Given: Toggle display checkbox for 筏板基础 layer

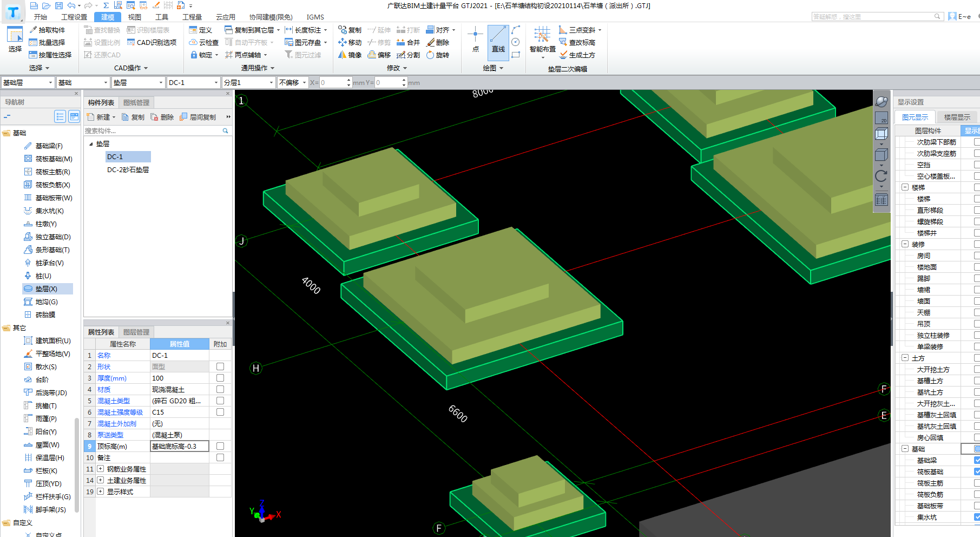Looking at the screenshot, I should (x=977, y=471).
